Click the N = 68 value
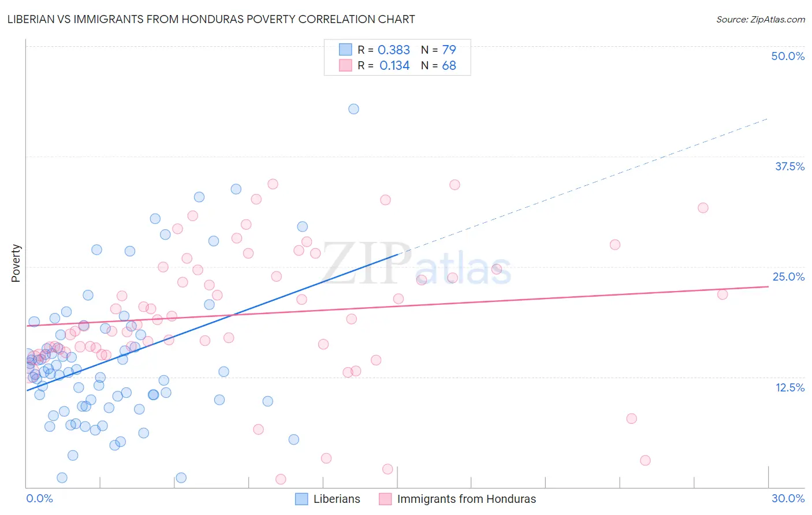Image resolution: width=812 pixels, height=515 pixels. coord(438,65)
